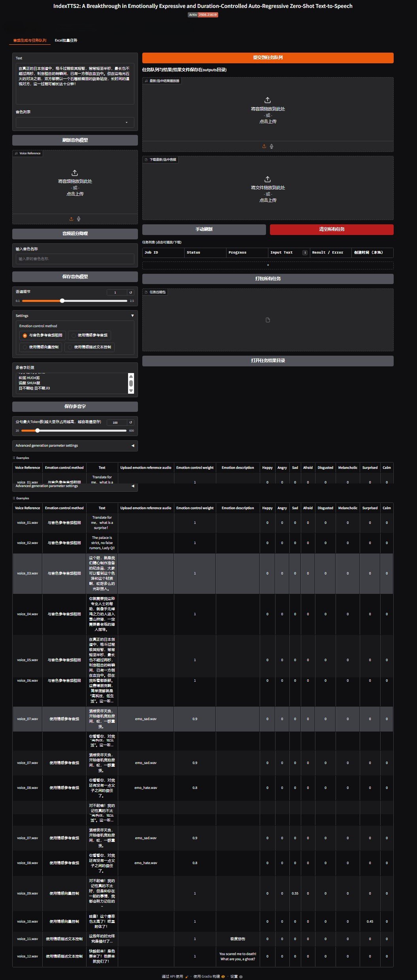This screenshot has width=417, height=980.
Task: Click orange 提交到任务队列 button
Action: click(x=268, y=58)
